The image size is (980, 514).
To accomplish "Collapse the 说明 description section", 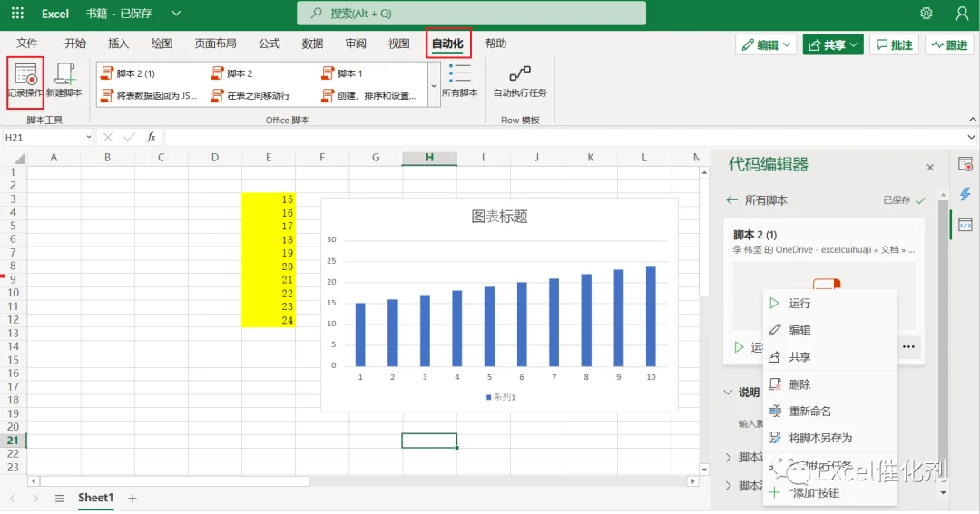I will (728, 393).
